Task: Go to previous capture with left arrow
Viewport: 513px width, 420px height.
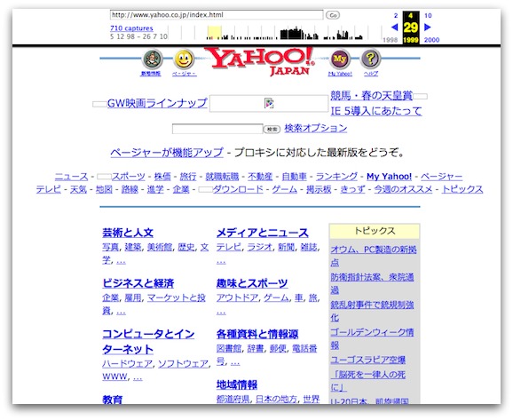Action: coord(395,28)
